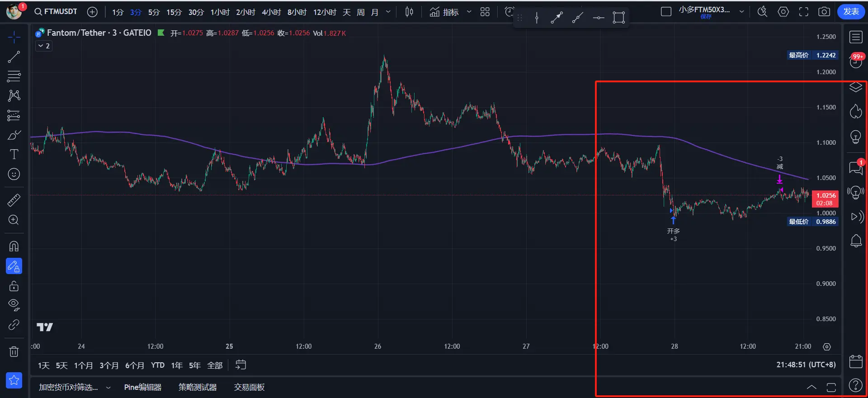The image size is (868, 398).
Task: Choose the ray tool in floating toolbar
Action: coord(577,18)
